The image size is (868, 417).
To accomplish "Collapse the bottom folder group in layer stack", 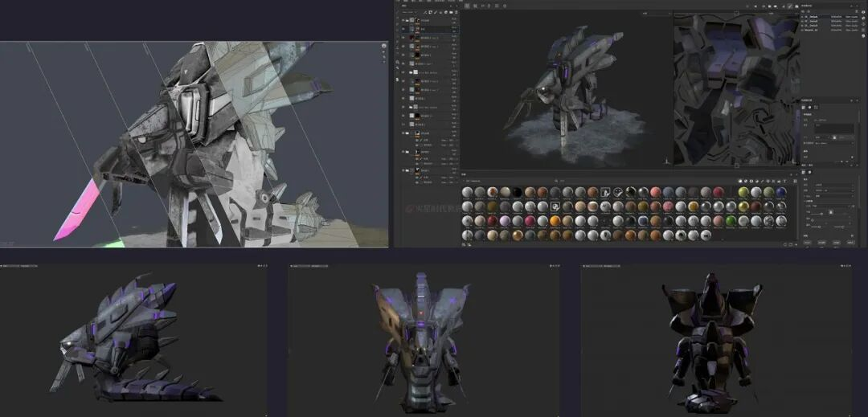I will (x=409, y=170).
